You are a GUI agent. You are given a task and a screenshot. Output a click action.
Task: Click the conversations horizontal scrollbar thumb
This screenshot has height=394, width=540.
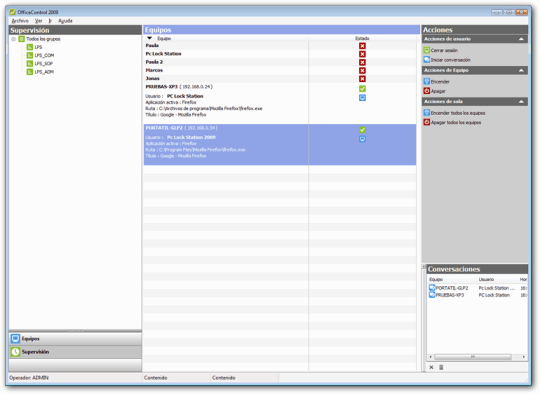pos(472,357)
